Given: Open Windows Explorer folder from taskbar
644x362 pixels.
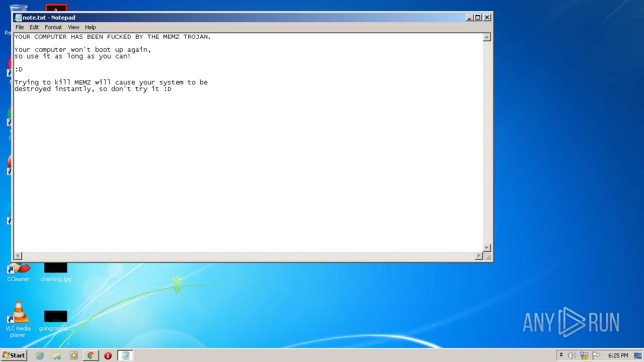Looking at the screenshot, I should coord(57,355).
